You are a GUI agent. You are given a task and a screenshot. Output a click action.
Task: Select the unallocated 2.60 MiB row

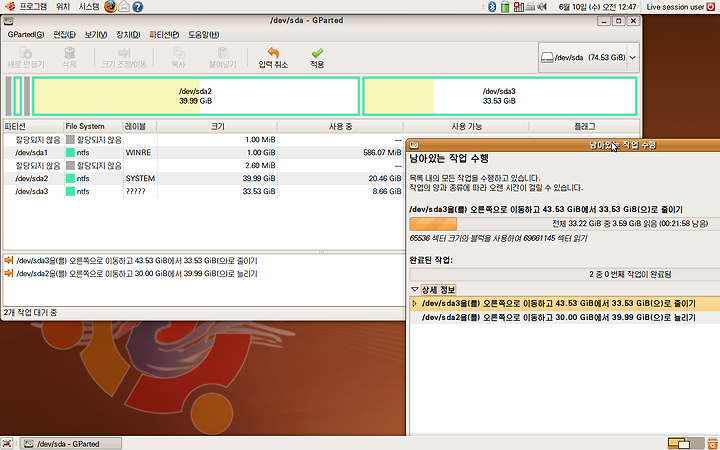(204, 165)
